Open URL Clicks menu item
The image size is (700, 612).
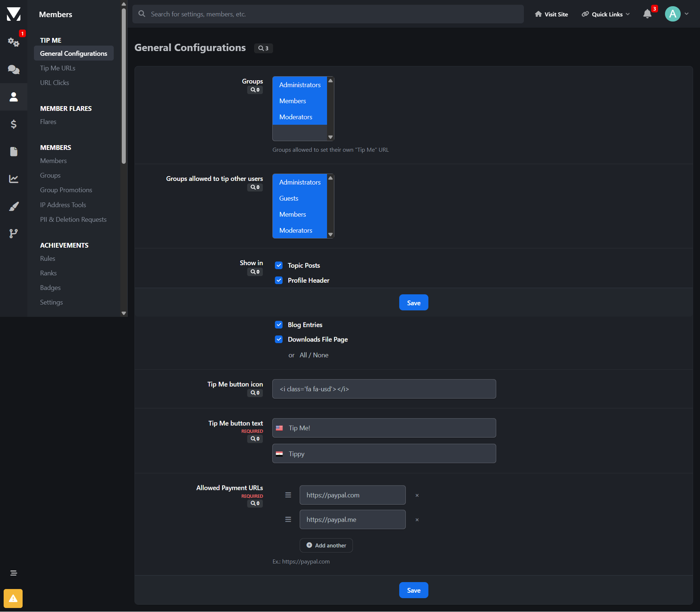(x=54, y=83)
